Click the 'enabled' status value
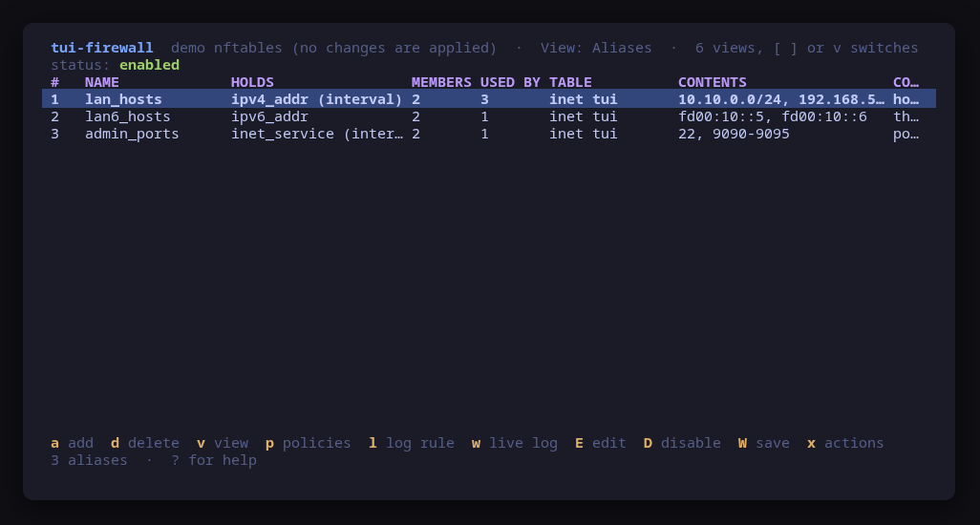This screenshot has width=980, height=525. 149,65
